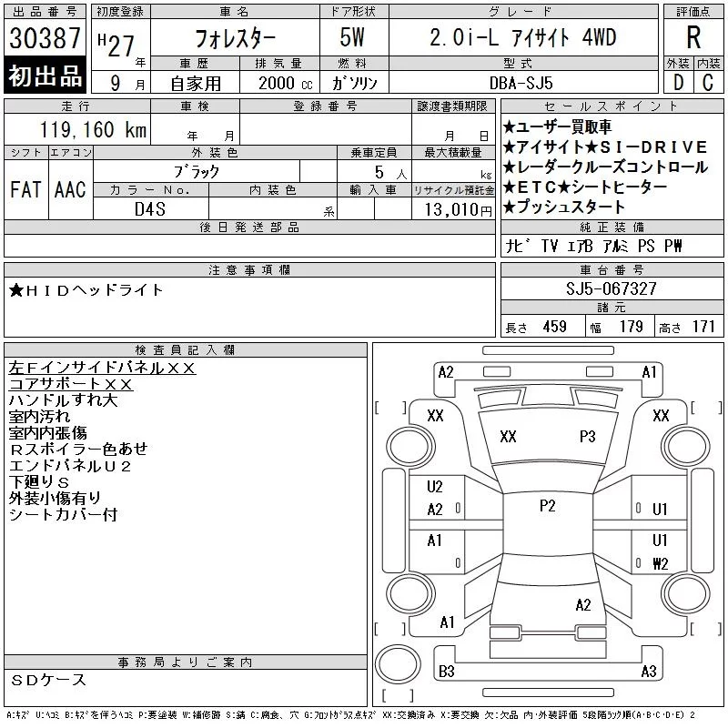Click the color number D4S
Viewport: 728px width, 728px height.
[x=150, y=209]
